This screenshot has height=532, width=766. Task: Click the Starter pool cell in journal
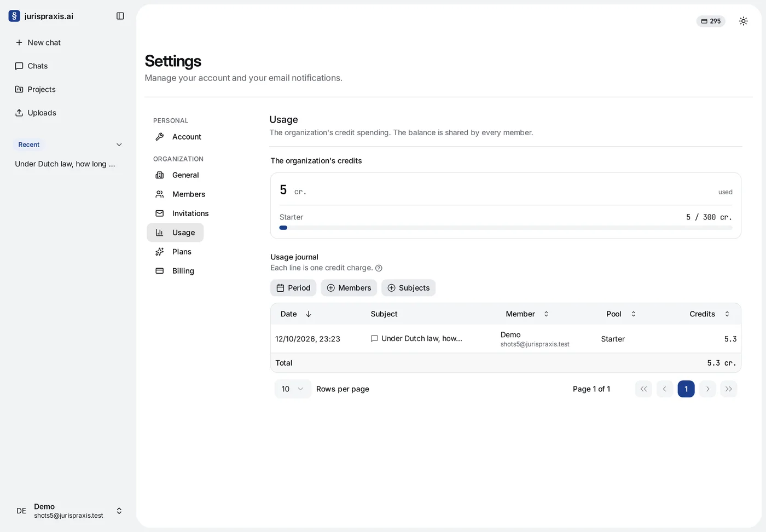[x=613, y=339]
